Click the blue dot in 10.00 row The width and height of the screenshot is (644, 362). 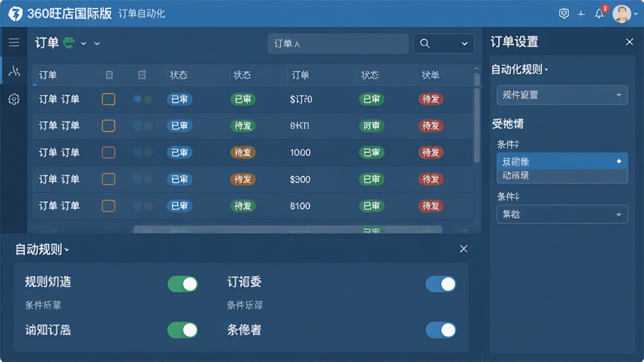[138, 152]
